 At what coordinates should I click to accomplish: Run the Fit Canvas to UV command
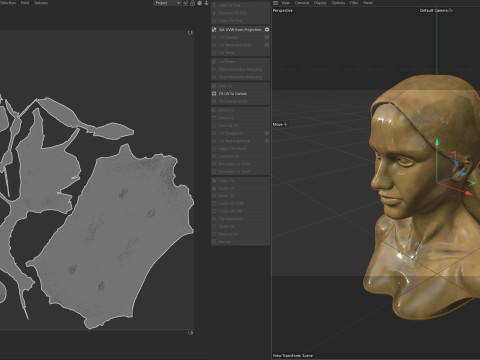(241, 101)
